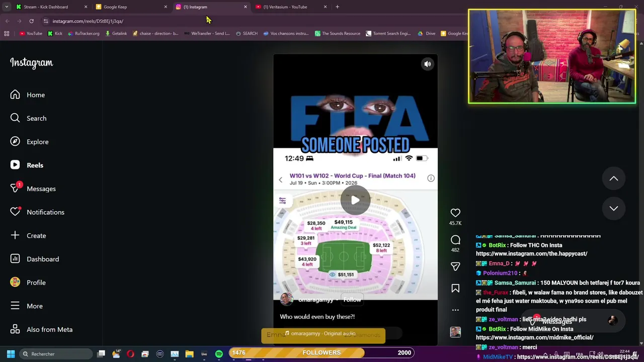Click the Rechercher taskbar search box
The width and height of the screenshot is (644, 362).
(56, 354)
